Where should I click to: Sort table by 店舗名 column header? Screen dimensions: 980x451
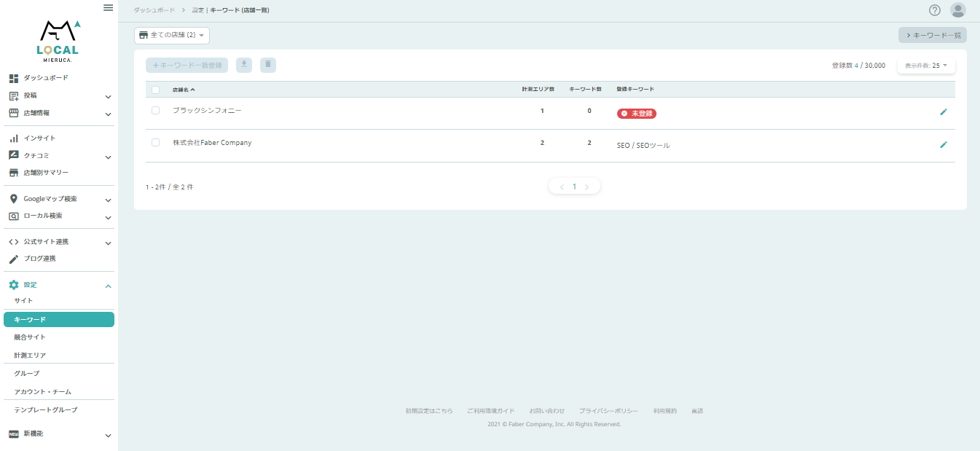(x=183, y=90)
